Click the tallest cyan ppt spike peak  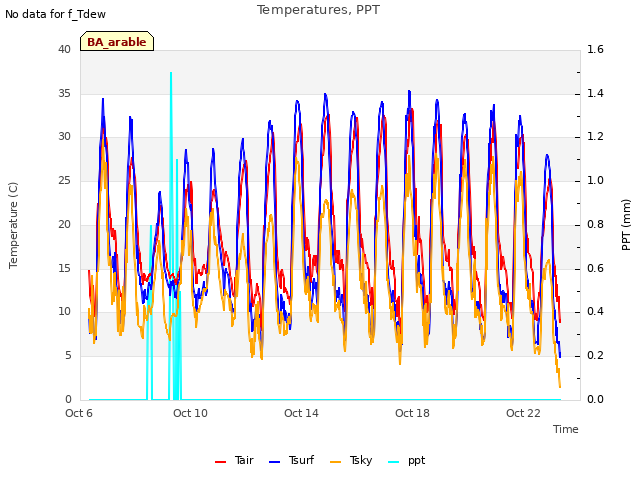171,73
